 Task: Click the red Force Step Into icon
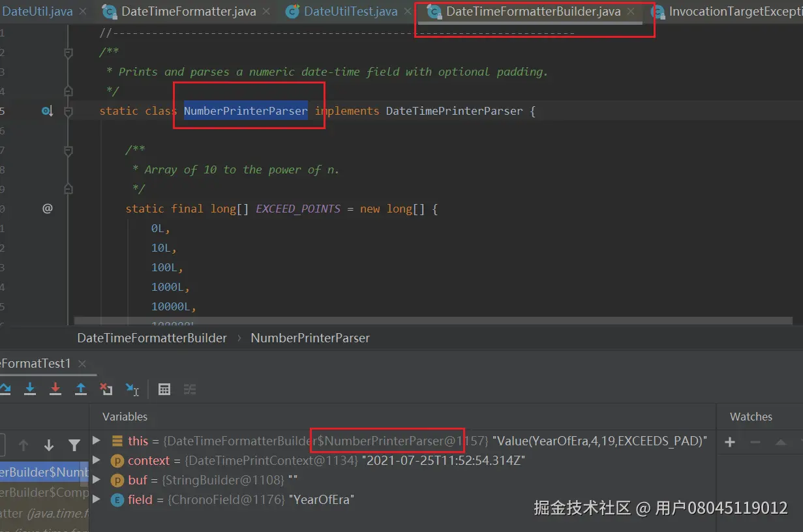click(55, 389)
